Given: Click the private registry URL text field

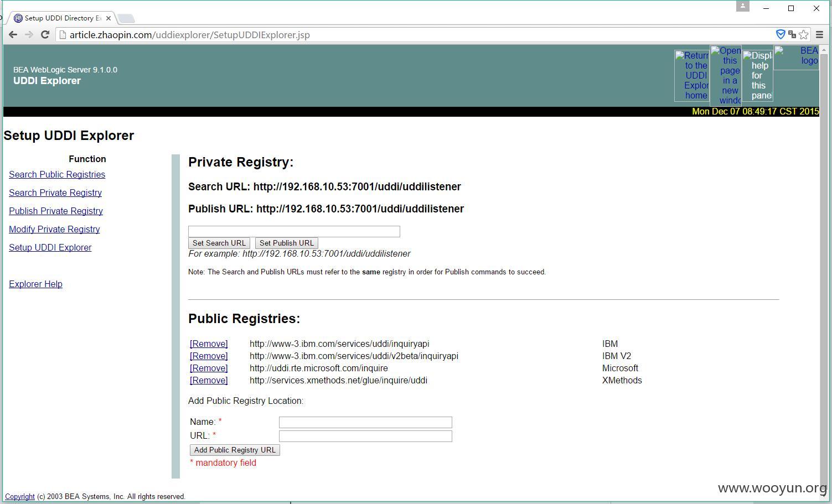Looking at the screenshot, I should (x=294, y=231).
